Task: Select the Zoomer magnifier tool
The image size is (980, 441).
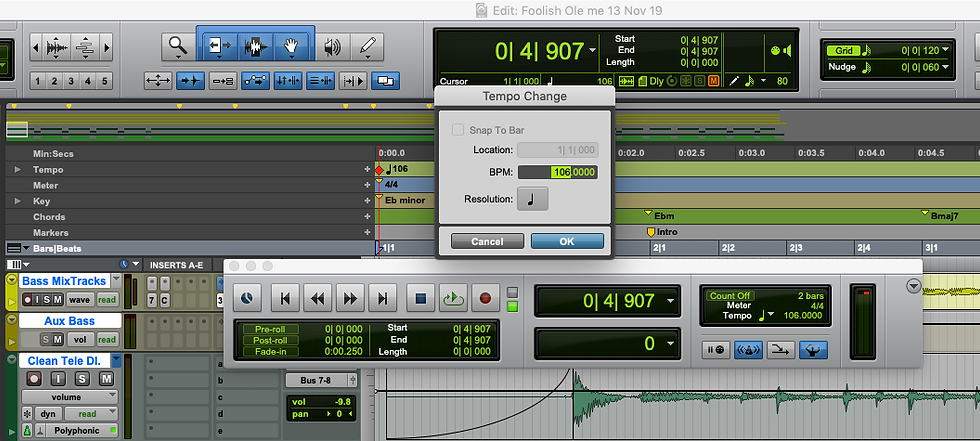Action: (178, 46)
